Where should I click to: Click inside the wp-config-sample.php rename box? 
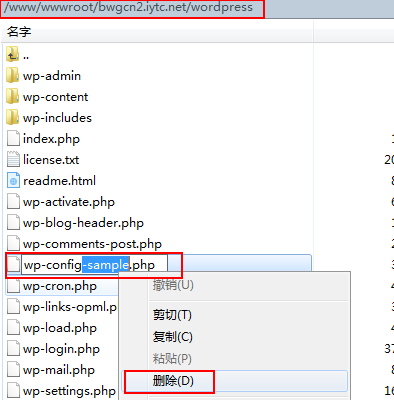coord(94,265)
